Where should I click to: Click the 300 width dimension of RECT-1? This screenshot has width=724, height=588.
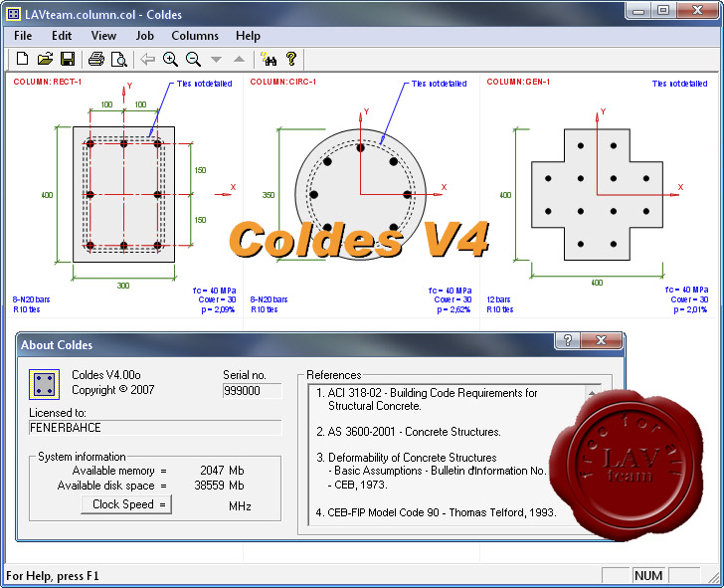[123, 286]
